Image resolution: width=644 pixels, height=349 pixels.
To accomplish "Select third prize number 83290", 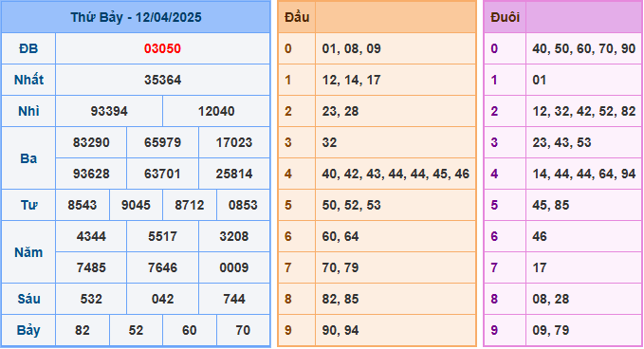I will (91, 142).
